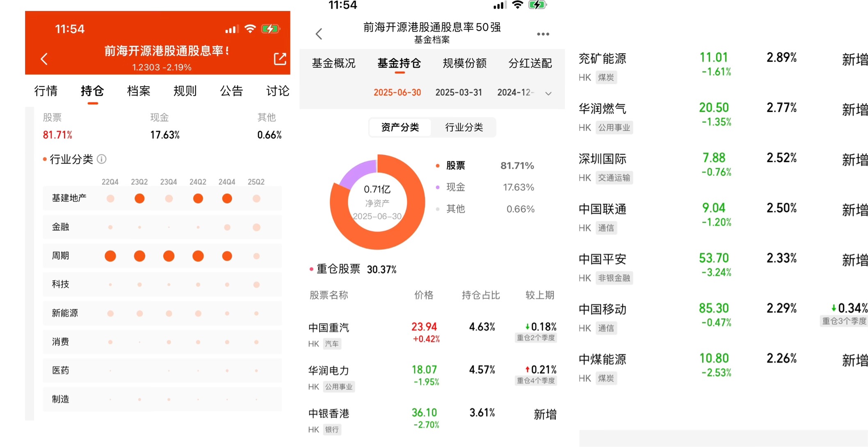Viewport: 868px width, 447px height.
Task: Tap the 汽车 industry tag under 中国重汽
Action: (332, 344)
